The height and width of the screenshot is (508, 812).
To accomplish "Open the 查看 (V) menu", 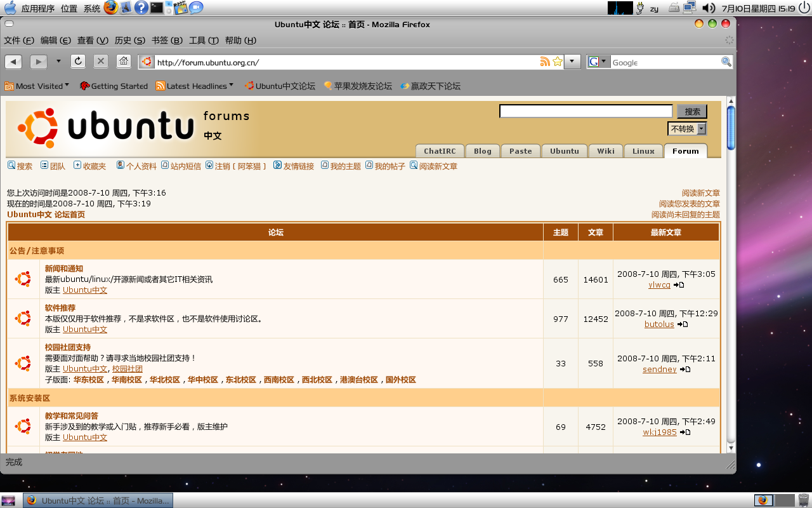I will [x=93, y=40].
